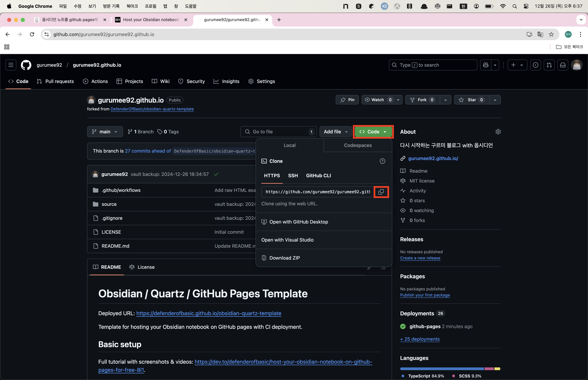588x380 pixels.
Task: Click Open with GitHub Desktop
Action: tap(324, 222)
